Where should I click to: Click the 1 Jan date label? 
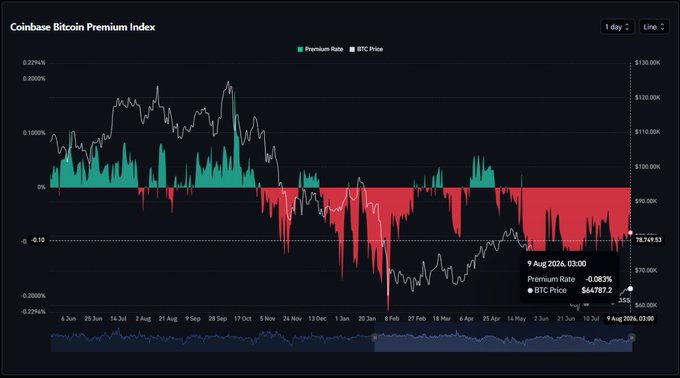pos(342,319)
